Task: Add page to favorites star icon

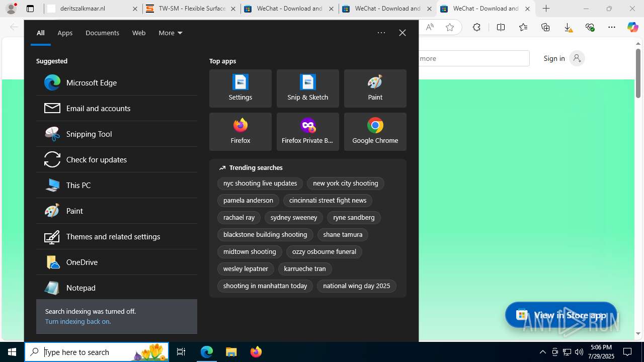Action: 450,27
